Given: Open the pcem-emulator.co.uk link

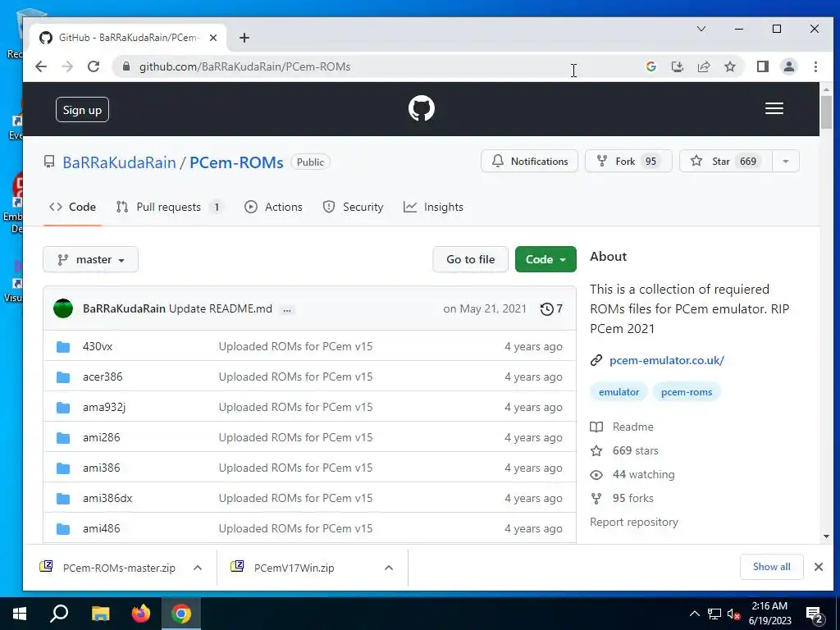Looking at the screenshot, I should click(666, 361).
